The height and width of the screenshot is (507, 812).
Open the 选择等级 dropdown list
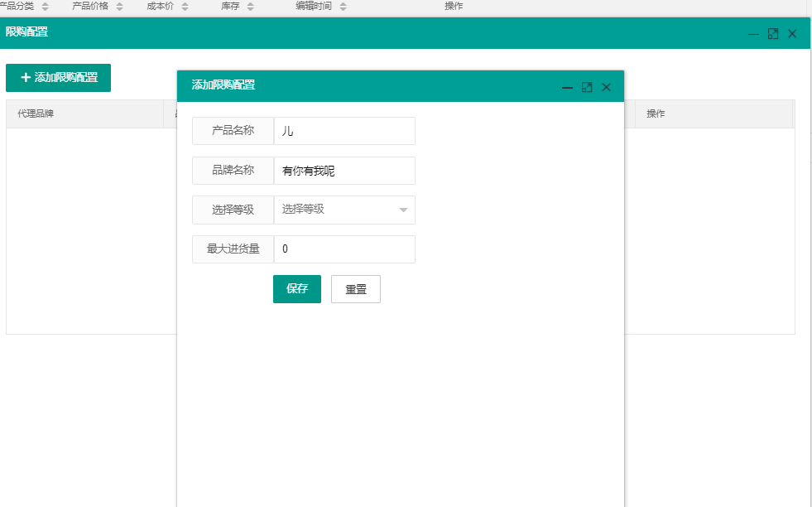pyautogui.click(x=344, y=210)
